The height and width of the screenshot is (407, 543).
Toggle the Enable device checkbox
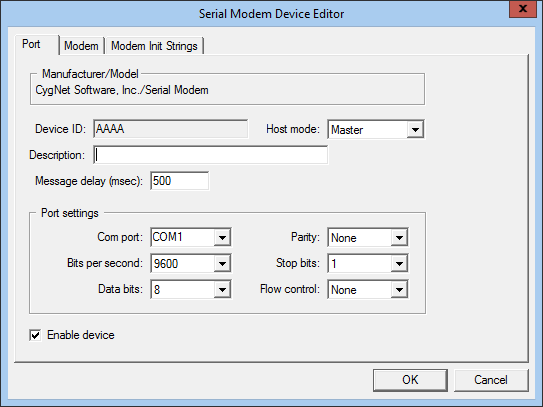[x=35, y=335]
